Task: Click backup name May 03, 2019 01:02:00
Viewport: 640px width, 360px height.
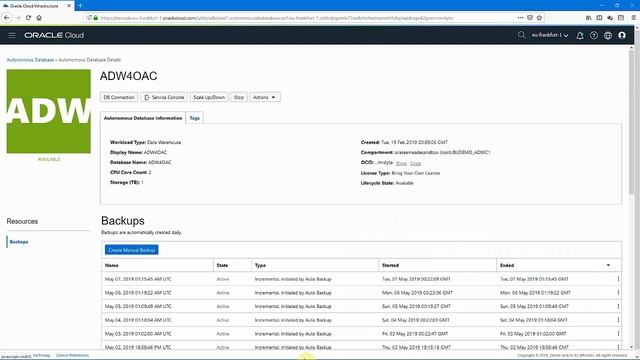Action: [x=138, y=333]
